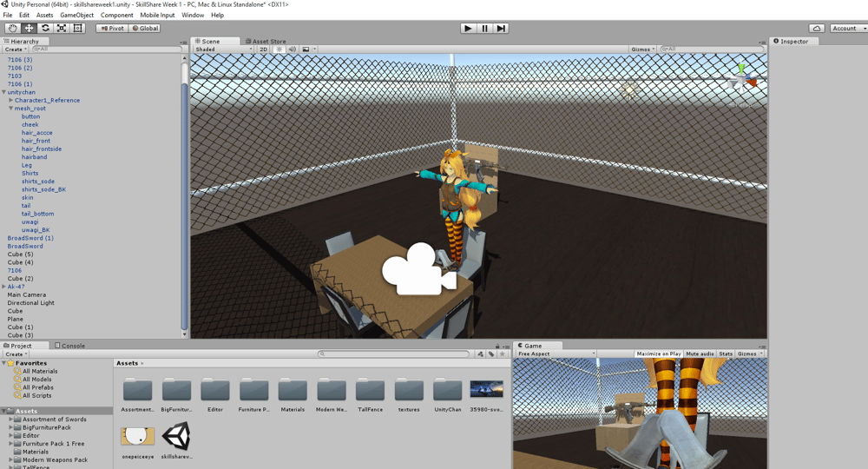Open the Hierarchy Create dropdown
The width and height of the screenshot is (868, 469).
[16, 50]
